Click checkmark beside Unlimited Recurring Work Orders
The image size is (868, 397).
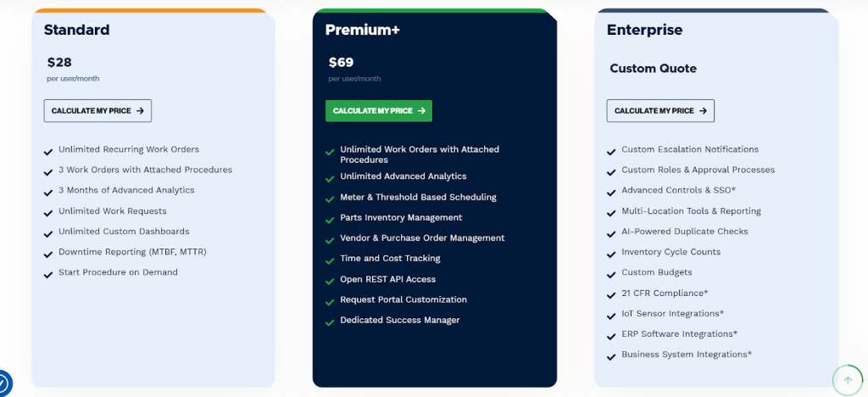pos(48,152)
